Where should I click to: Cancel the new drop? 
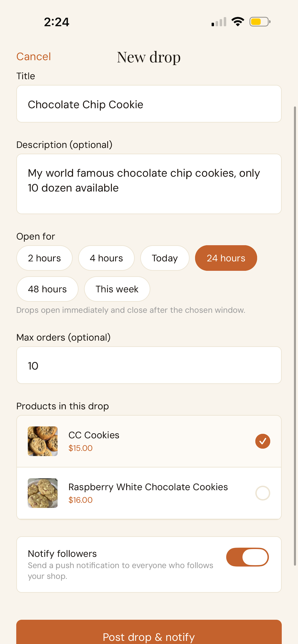click(x=34, y=57)
